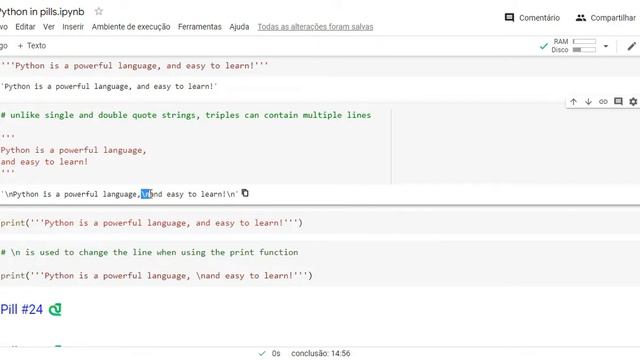640x360 pixels.
Task: Click Todas as alterações foram salvas link
Action: (x=315, y=27)
